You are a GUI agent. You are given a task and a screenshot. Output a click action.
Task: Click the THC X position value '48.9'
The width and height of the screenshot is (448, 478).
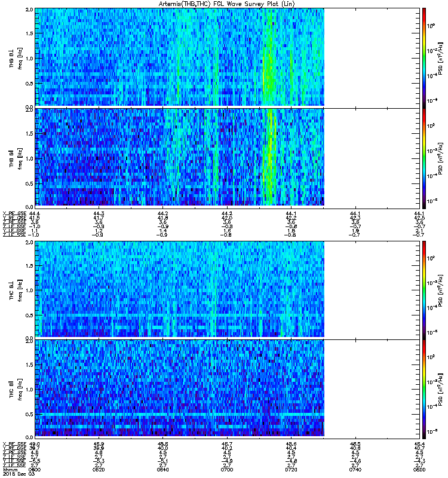[99, 444]
